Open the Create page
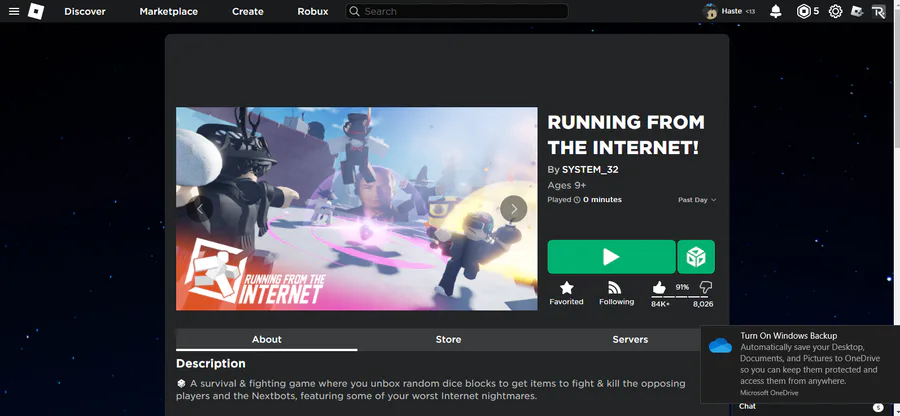The width and height of the screenshot is (900, 416). [247, 11]
